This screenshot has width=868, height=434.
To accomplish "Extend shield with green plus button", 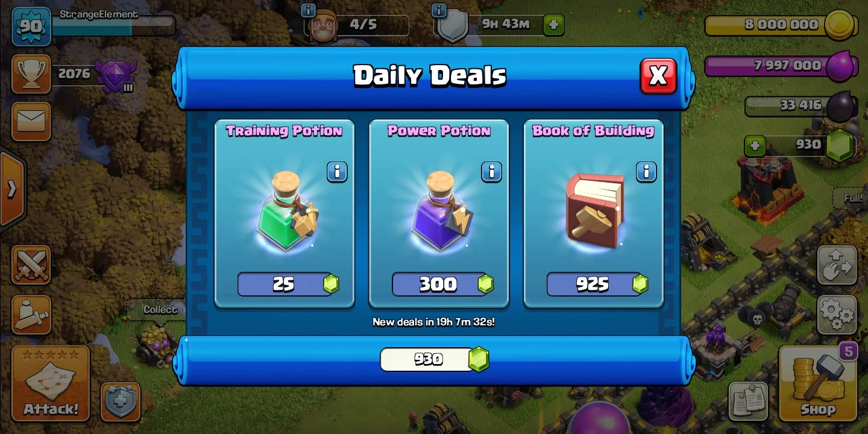I will click(553, 25).
